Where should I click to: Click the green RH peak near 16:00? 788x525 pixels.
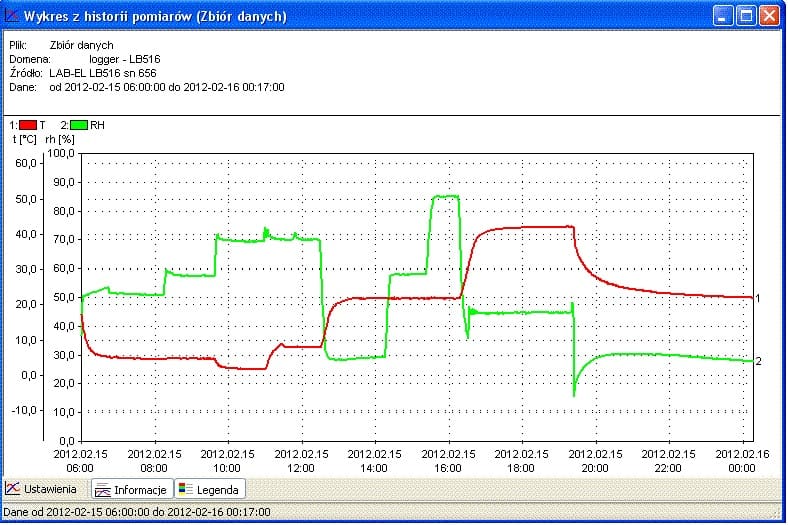[446, 196]
